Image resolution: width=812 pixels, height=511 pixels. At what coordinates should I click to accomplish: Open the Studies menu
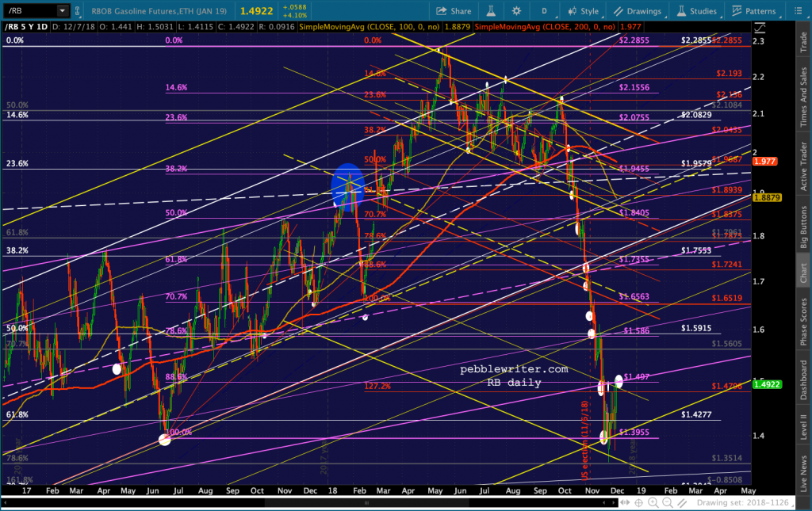tap(697, 11)
